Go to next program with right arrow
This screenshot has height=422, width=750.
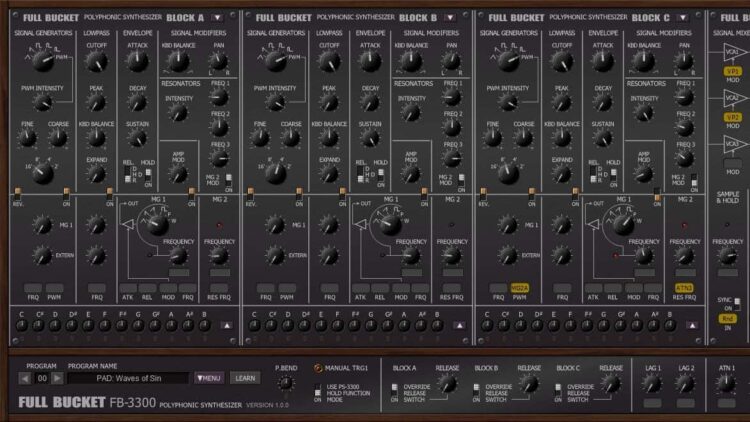[57, 378]
